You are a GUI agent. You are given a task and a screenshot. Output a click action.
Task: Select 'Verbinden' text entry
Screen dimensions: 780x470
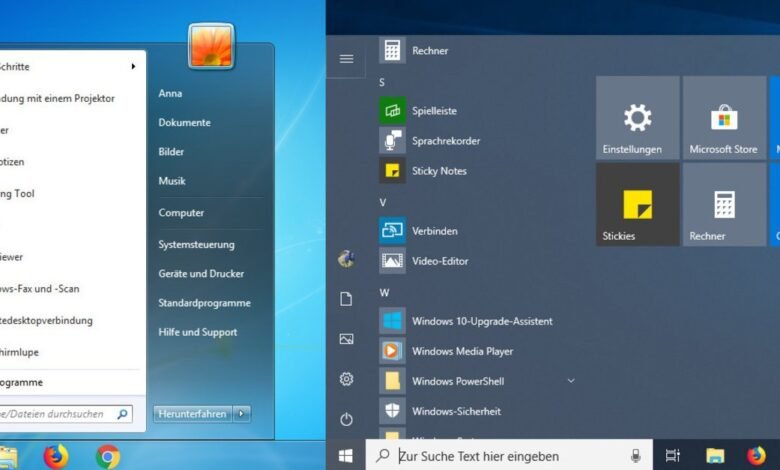[x=435, y=231]
